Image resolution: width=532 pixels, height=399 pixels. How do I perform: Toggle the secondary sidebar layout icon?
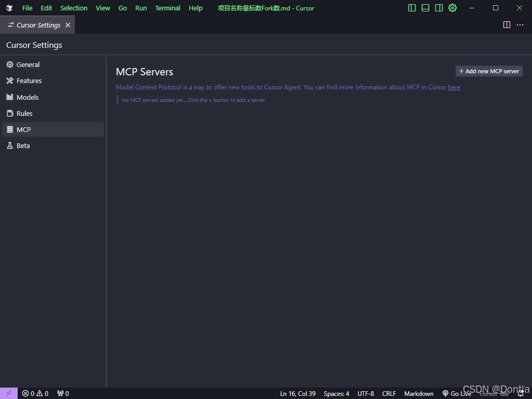coord(438,8)
